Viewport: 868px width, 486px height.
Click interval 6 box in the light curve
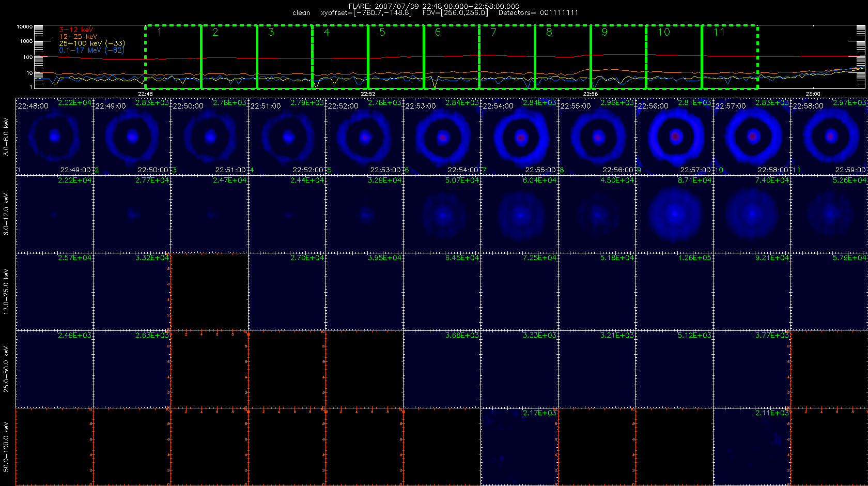(x=452, y=57)
